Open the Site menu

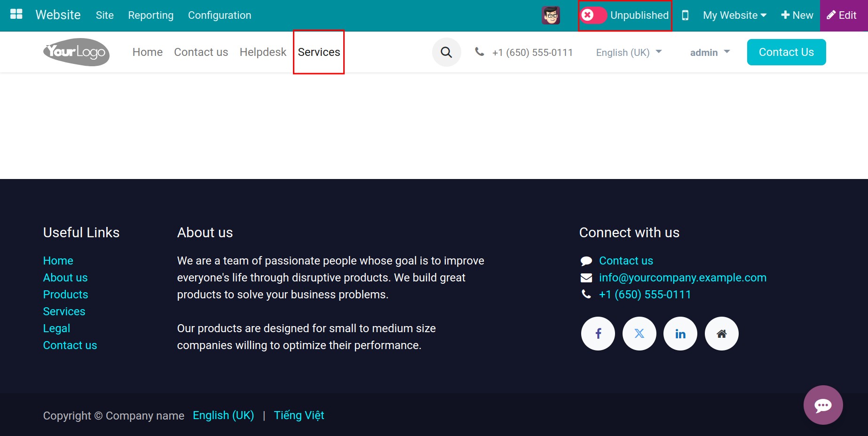[105, 16]
